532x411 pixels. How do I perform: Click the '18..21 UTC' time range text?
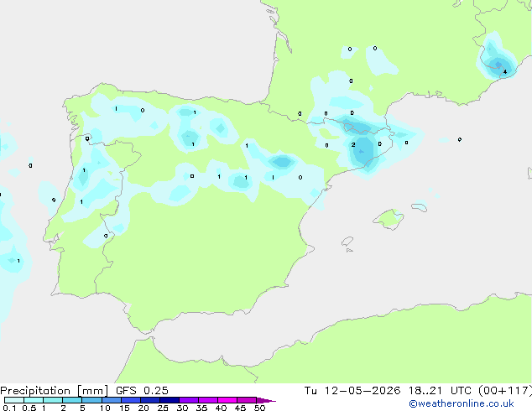(440, 391)
